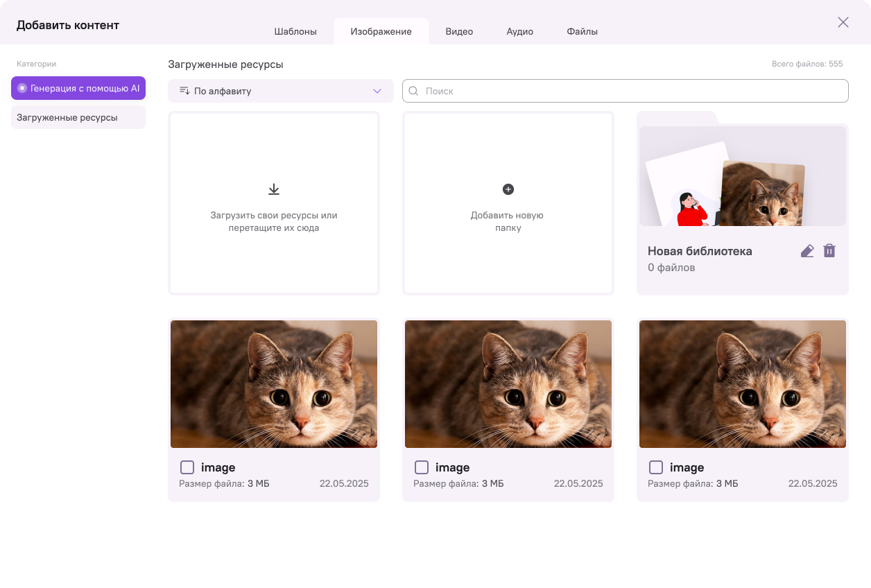Image resolution: width=871 pixels, height=588 pixels.
Task: Click Всего файлов: 555 counter
Action: (807, 64)
